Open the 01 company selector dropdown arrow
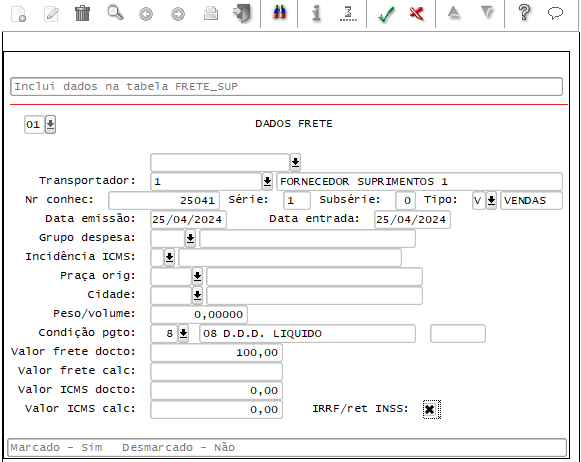The image size is (581, 462). (x=50, y=124)
